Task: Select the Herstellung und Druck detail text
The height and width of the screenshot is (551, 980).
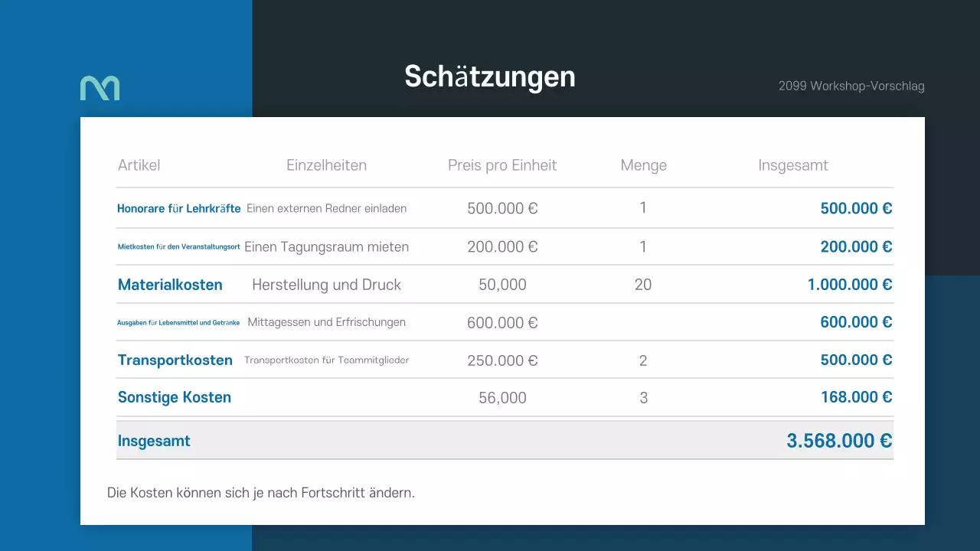Action: [326, 285]
